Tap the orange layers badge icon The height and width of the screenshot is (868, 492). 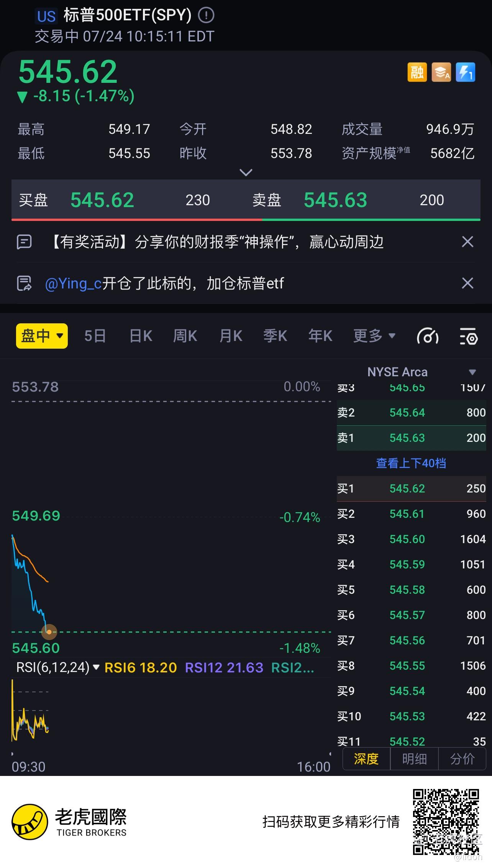point(441,72)
